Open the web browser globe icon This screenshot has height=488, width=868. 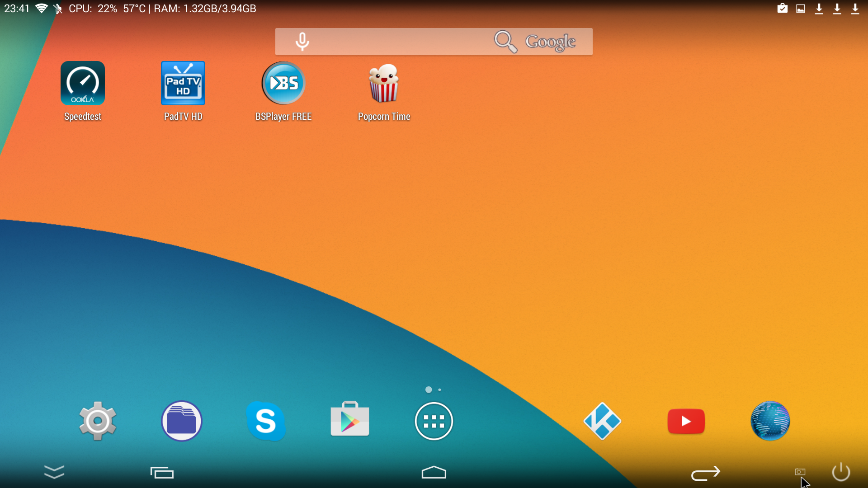click(x=769, y=421)
